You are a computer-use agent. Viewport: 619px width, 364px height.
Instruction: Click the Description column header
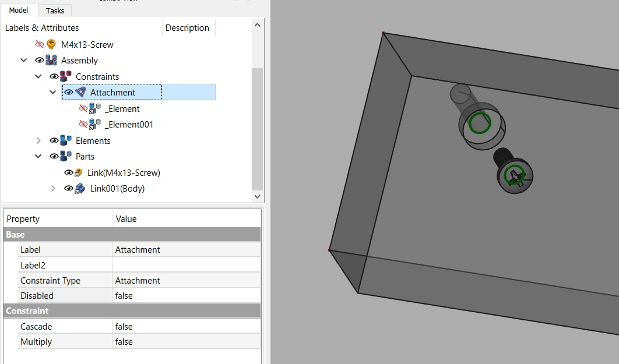pyautogui.click(x=187, y=27)
